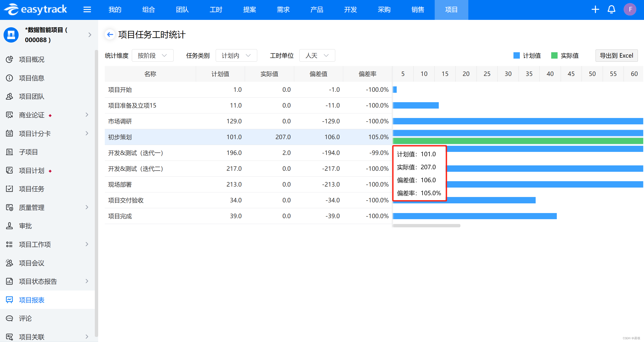
Task: Click the 项目报表 chart icon
Action: (9, 300)
